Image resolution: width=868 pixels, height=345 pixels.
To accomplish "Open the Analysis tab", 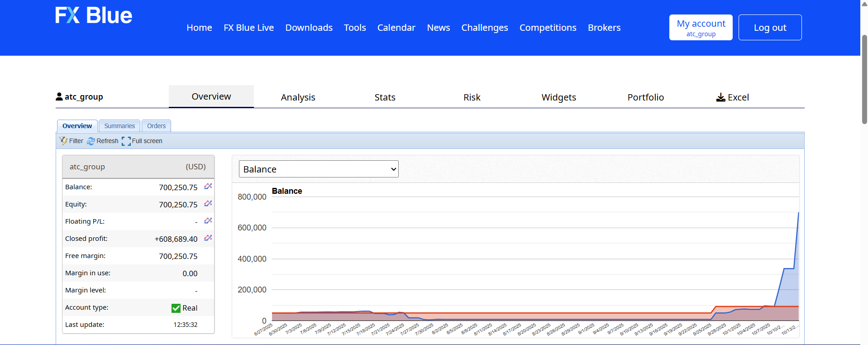I will click(x=298, y=97).
